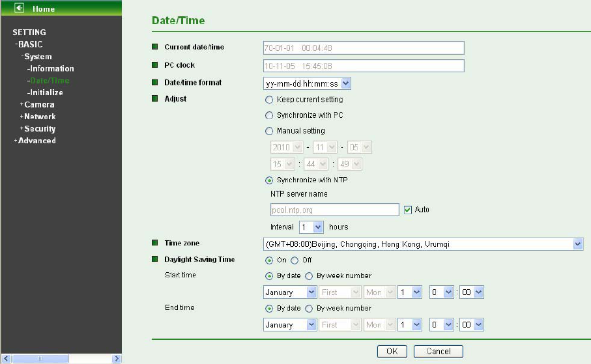591x364 pixels.
Task: Toggle the Auto NTP server checkbox
Action: (x=407, y=210)
